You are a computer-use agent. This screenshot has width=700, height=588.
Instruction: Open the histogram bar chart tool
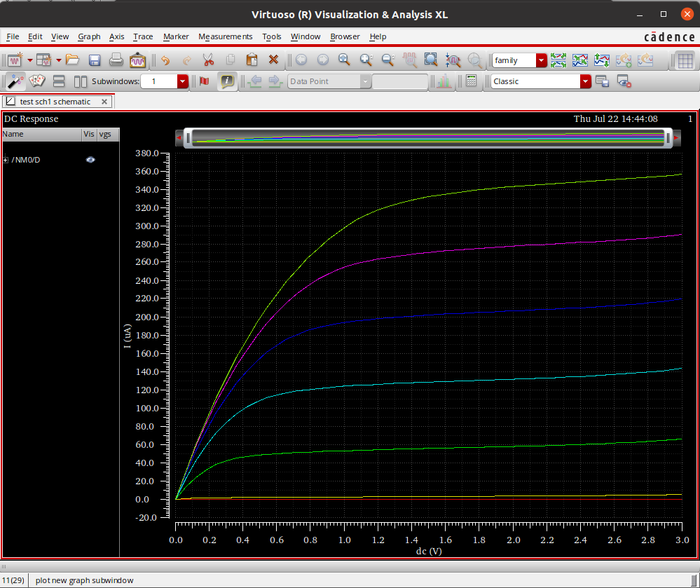[444, 81]
